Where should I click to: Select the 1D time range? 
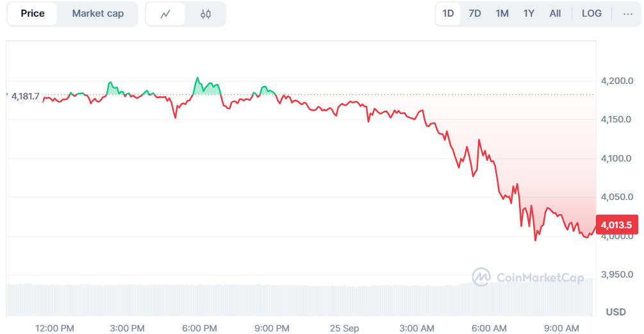(448, 13)
